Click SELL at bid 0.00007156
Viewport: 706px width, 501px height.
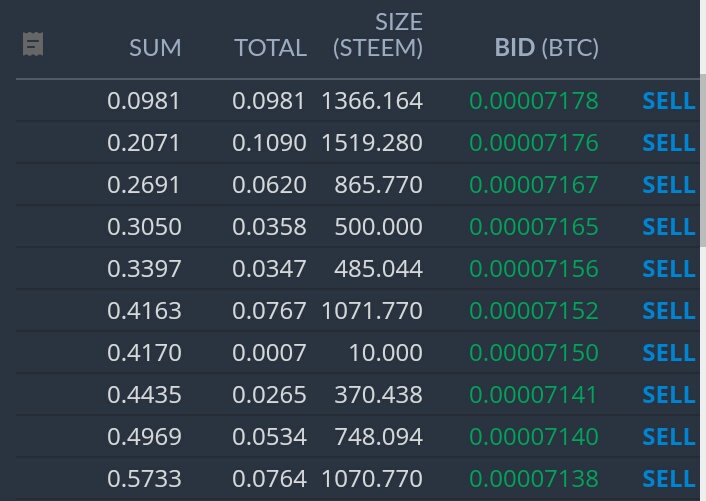click(x=669, y=269)
